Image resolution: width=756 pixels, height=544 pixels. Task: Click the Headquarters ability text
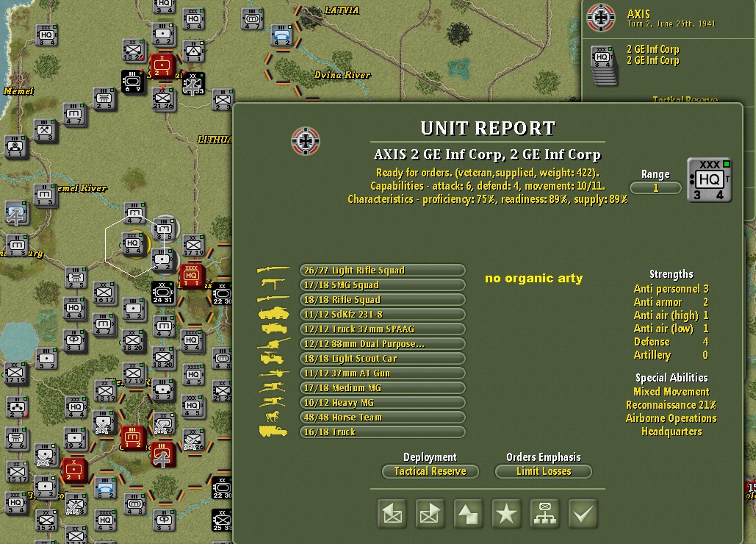tap(672, 432)
